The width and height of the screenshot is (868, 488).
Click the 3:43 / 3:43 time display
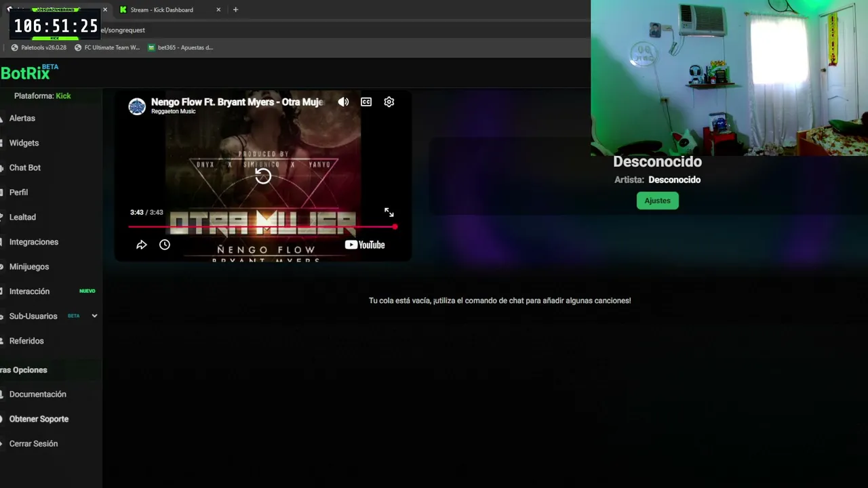point(146,212)
